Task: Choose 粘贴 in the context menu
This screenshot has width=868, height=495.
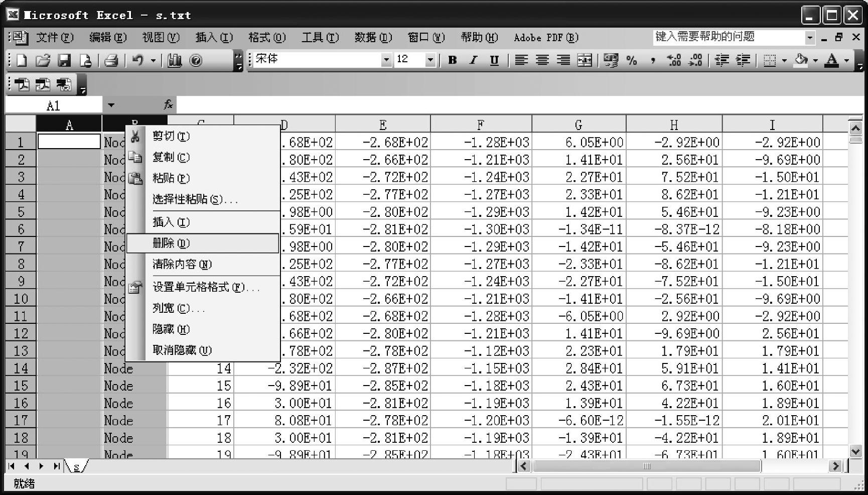Action: (x=203, y=178)
